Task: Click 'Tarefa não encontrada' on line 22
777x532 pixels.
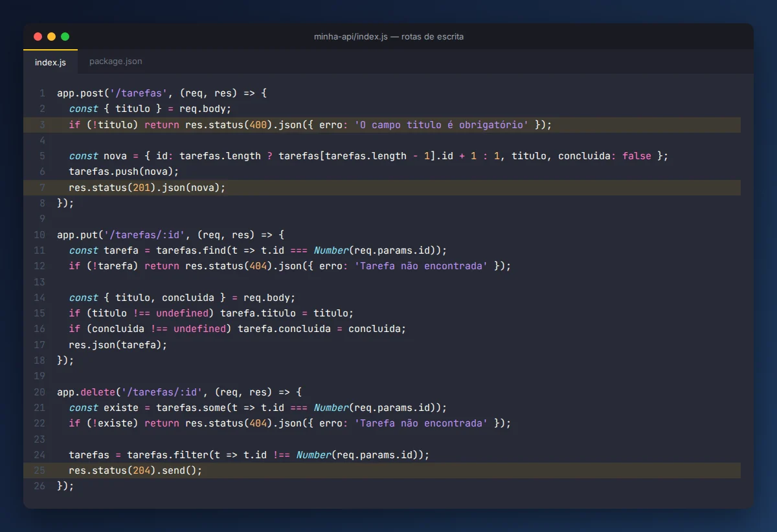Action: tap(421, 423)
